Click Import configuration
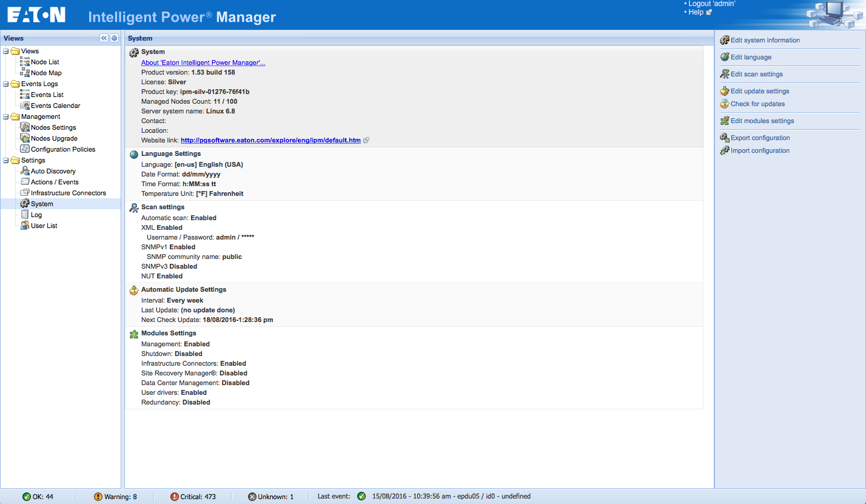 point(760,150)
